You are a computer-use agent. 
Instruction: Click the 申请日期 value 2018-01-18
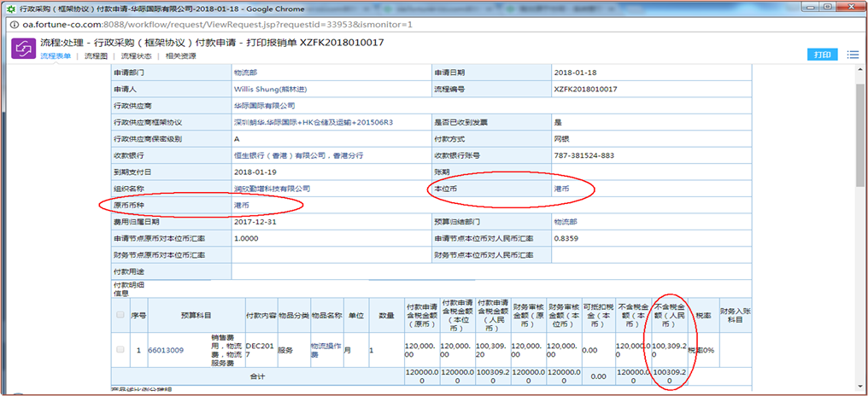click(575, 73)
